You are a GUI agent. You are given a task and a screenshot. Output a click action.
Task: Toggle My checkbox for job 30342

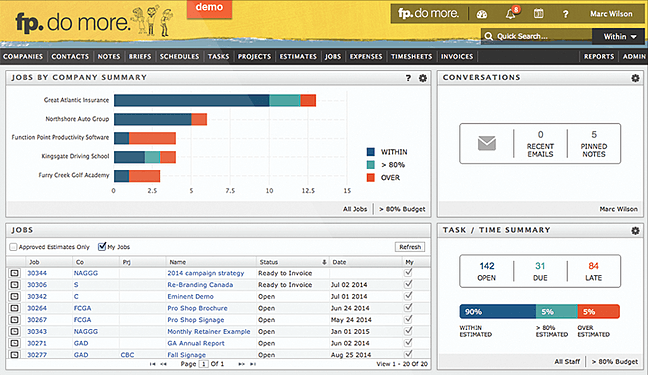408,296
